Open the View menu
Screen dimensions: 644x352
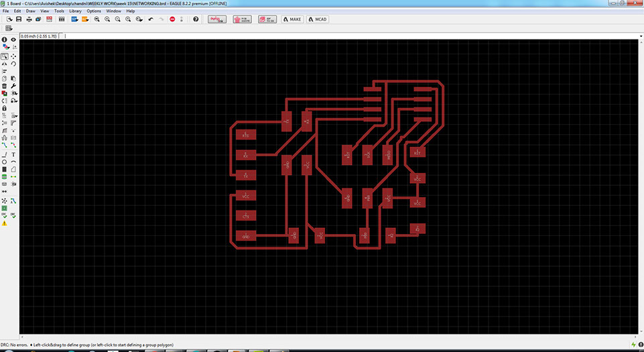click(44, 11)
